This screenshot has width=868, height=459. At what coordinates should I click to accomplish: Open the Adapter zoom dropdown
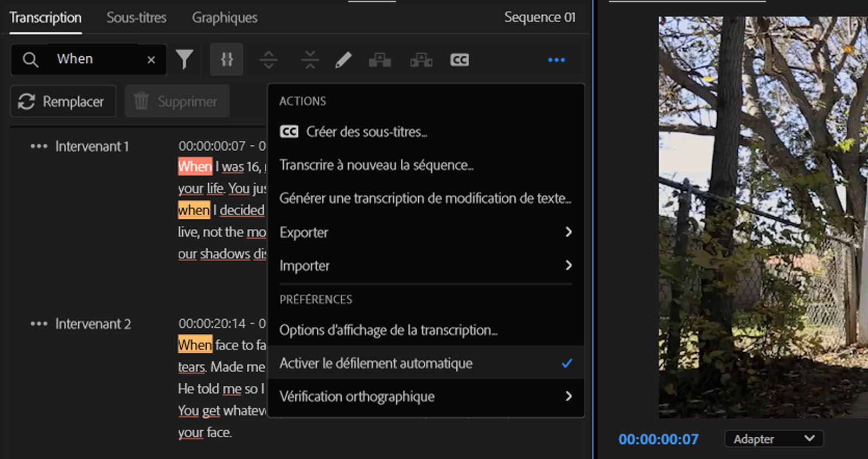tap(774, 439)
